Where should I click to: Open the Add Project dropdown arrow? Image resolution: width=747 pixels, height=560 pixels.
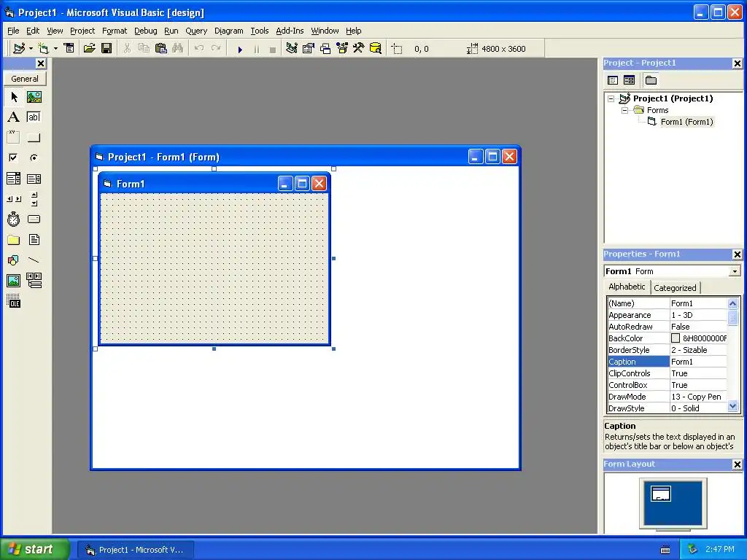(31, 48)
